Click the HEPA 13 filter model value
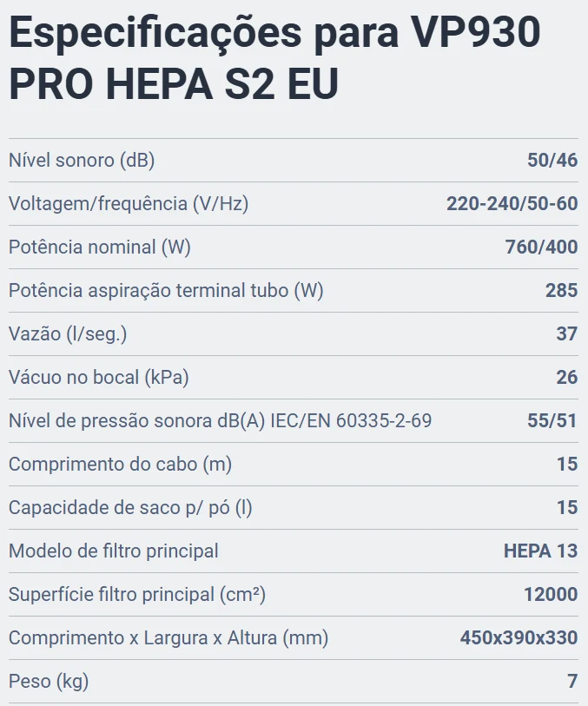588x706 pixels. pos(541,551)
